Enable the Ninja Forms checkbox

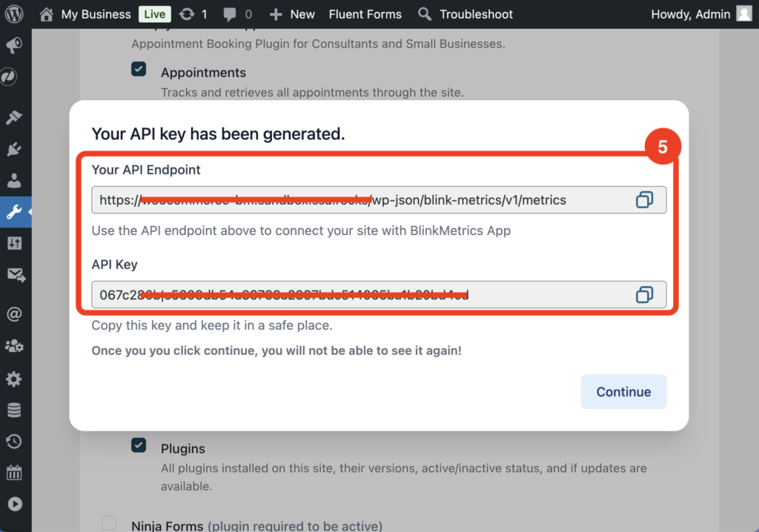pos(109,523)
